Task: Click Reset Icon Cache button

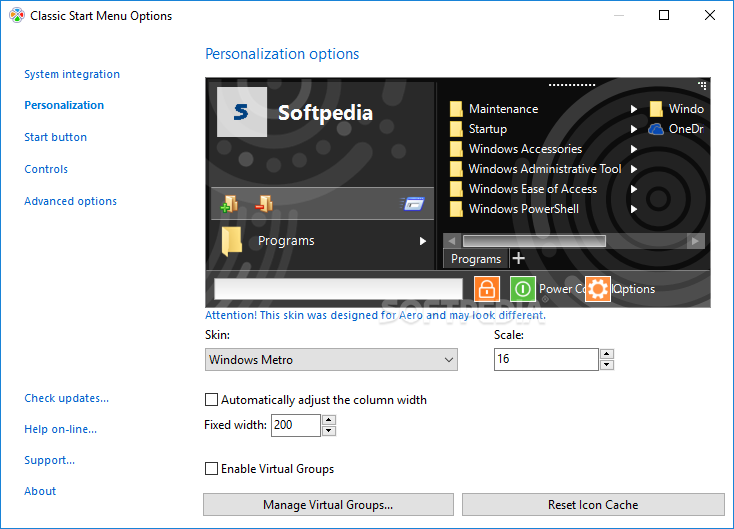Action: tap(593, 504)
